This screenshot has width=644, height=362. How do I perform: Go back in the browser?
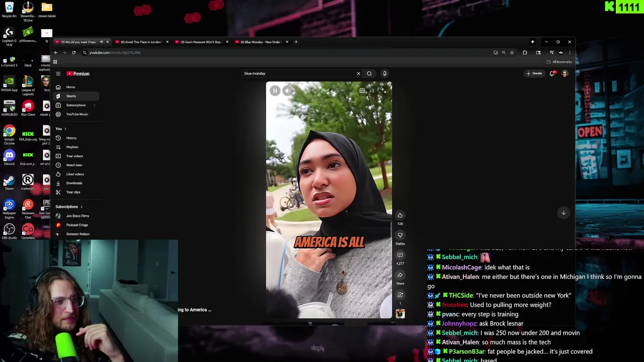pyautogui.click(x=56, y=52)
